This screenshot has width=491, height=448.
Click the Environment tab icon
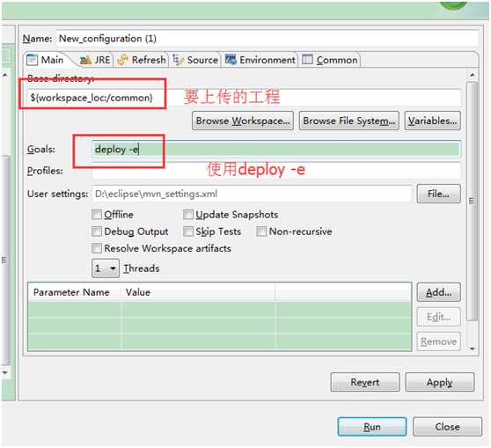coord(231,59)
